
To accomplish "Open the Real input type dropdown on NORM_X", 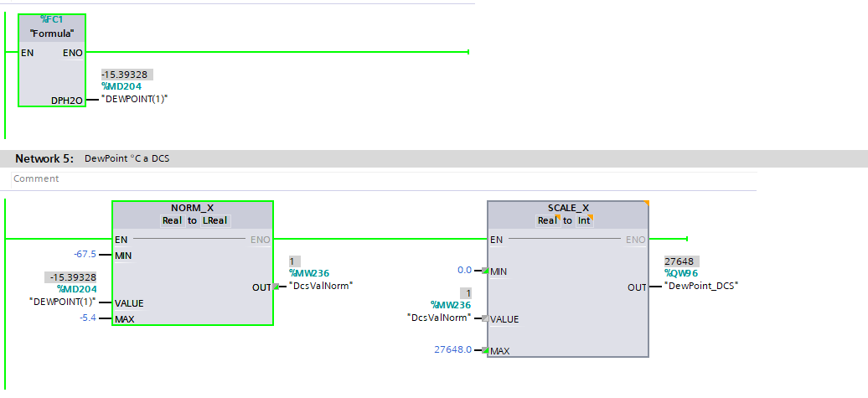I will 173,220.
